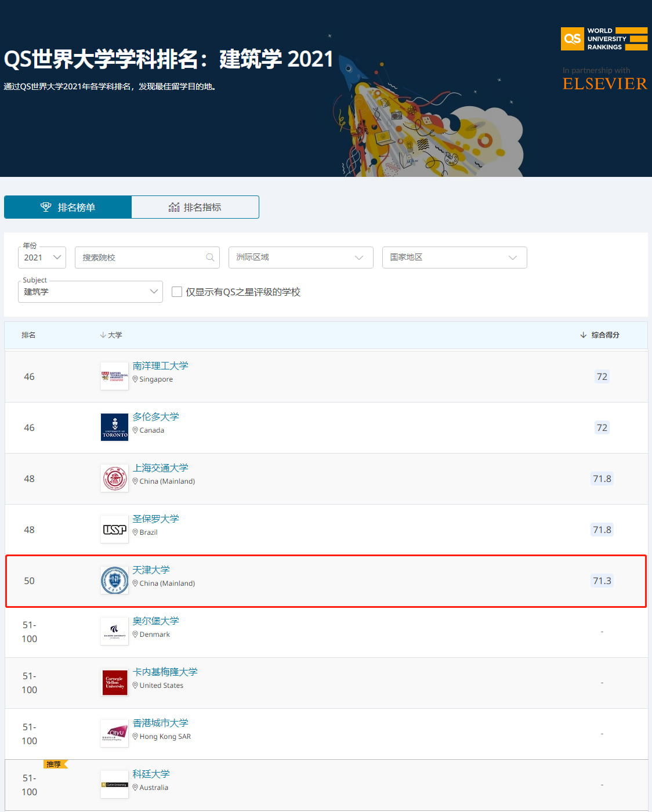Click 多伦多大学 score 72
Image resolution: width=652 pixels, height=812 pixels.
tap(602, 427)
